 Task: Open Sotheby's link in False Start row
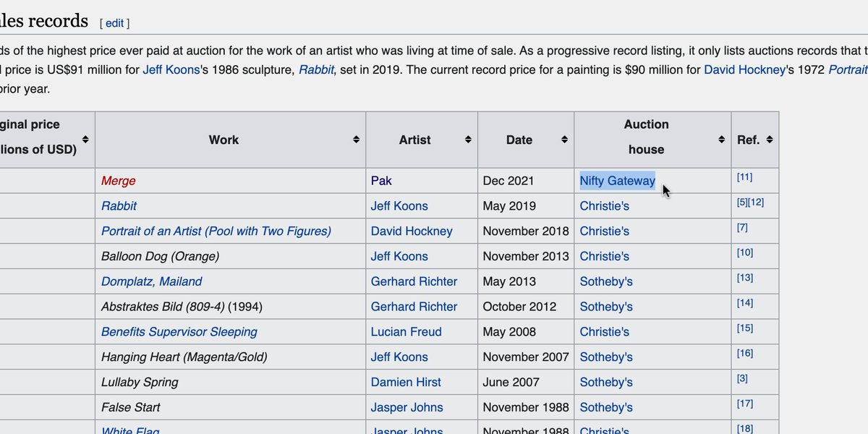point(606,407)
